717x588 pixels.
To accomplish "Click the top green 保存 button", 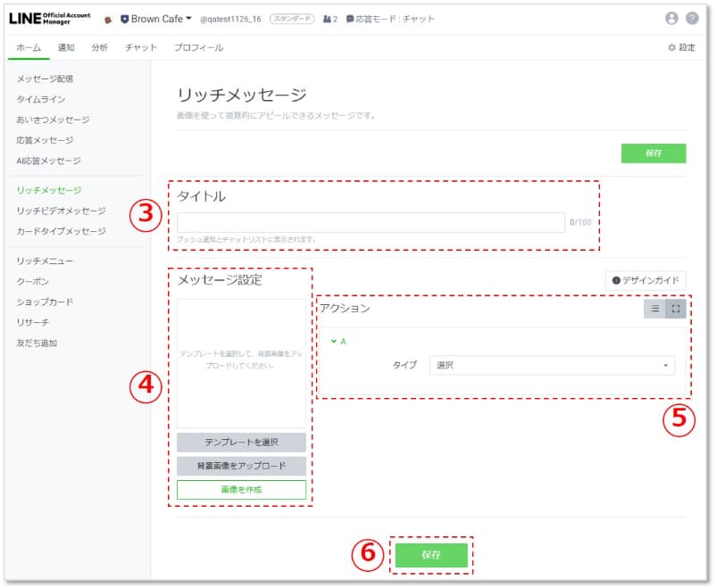I will [x=654, y=153].
